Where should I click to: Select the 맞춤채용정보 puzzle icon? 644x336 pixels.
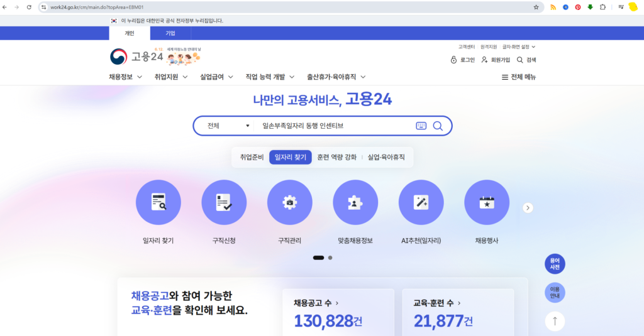click(355, 202)
